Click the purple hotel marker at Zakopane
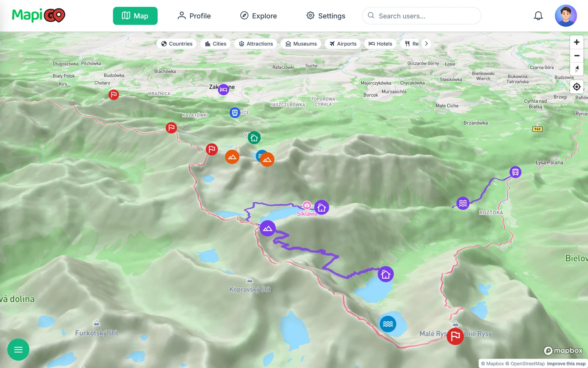 (223, 89)
